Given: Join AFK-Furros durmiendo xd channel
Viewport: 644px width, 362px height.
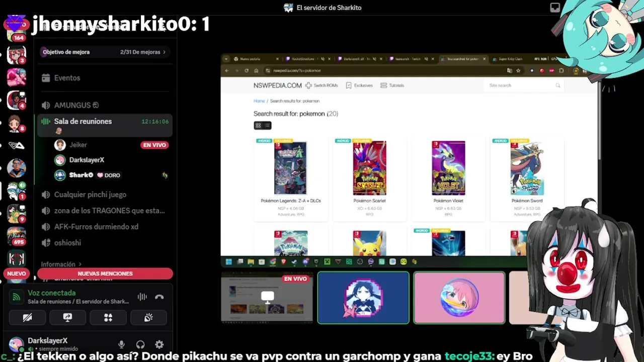Looking at the screenshot, I should pyautogui.click(x=105, y=227).
